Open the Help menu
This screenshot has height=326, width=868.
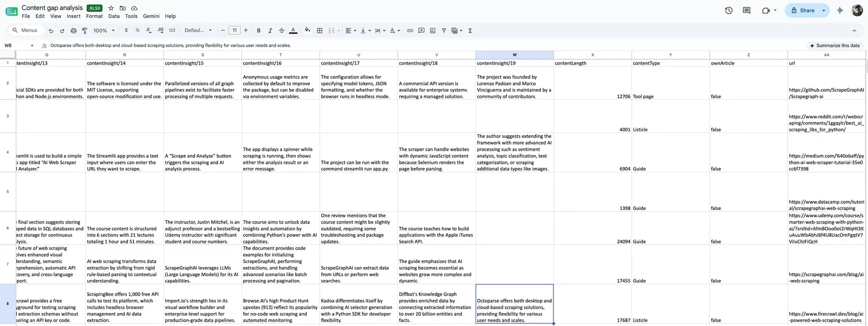click(x=170, y=16)
